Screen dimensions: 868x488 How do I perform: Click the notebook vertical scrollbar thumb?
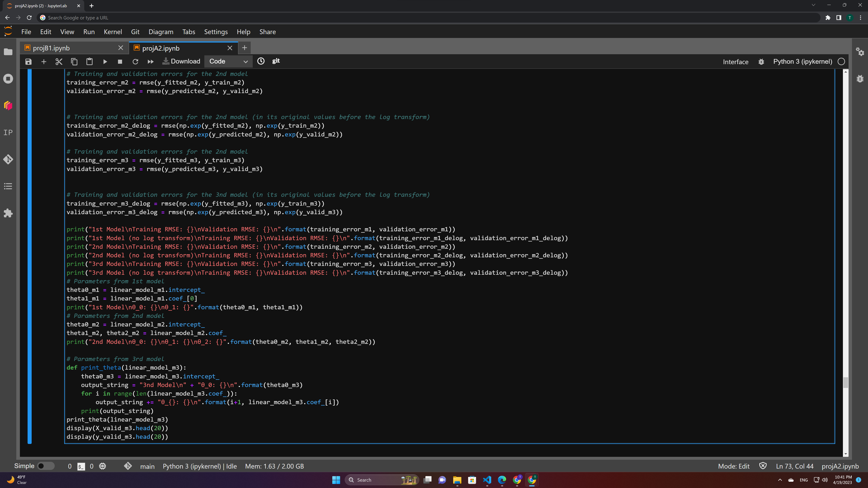point(845,382)
